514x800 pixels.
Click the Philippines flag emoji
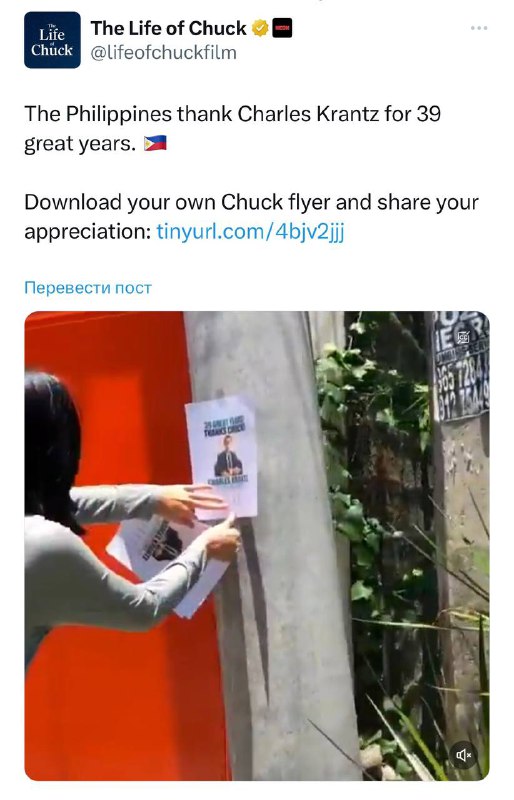click(155, 144)
